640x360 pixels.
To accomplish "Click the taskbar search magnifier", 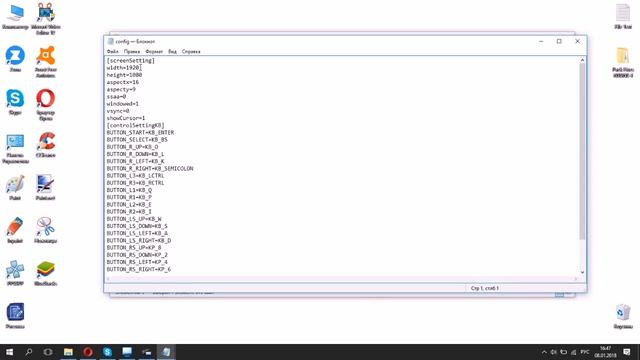I will pos(29,352).
